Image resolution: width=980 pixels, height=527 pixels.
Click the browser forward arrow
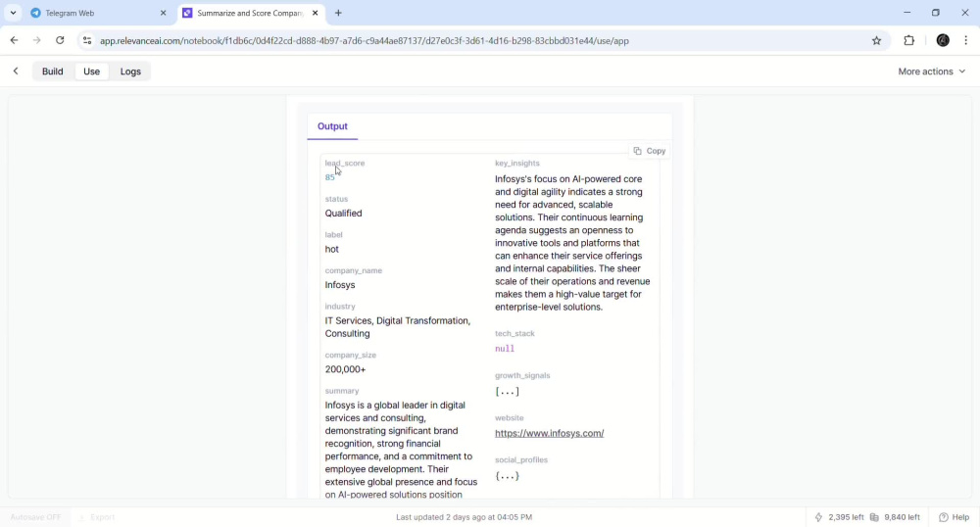[37, 40]
